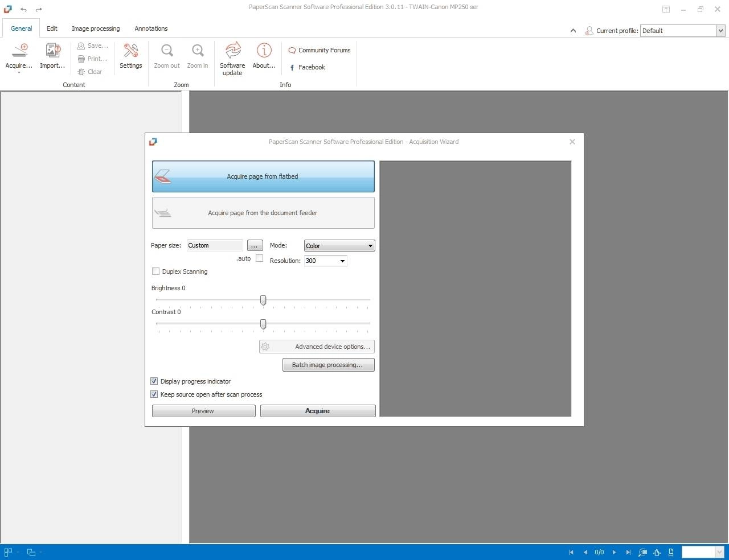The height and width of the screenshot is (560, 729).
Task: Open the Image processing tab
Action: 96,28
